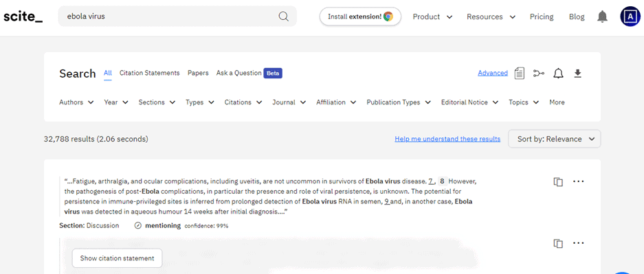Go to the Pricing page
This screenshot has height=274, width=644.
[x=542, y=16]
